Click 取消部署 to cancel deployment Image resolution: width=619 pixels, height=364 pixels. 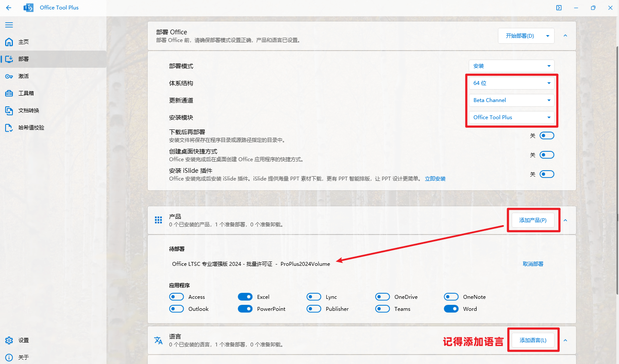pos(533,264)
